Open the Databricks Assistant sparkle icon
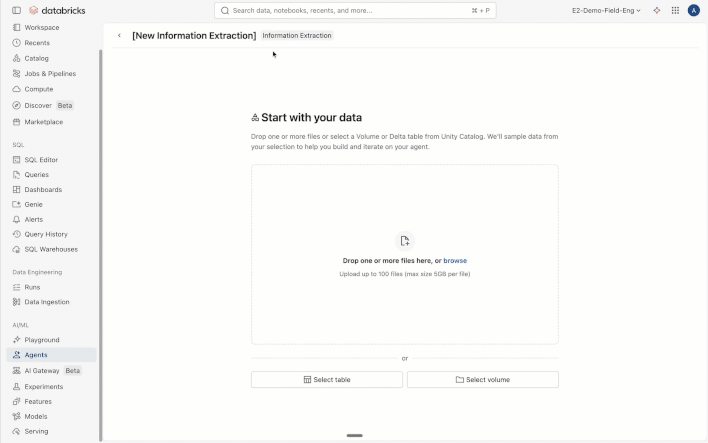 click(657, 10)
